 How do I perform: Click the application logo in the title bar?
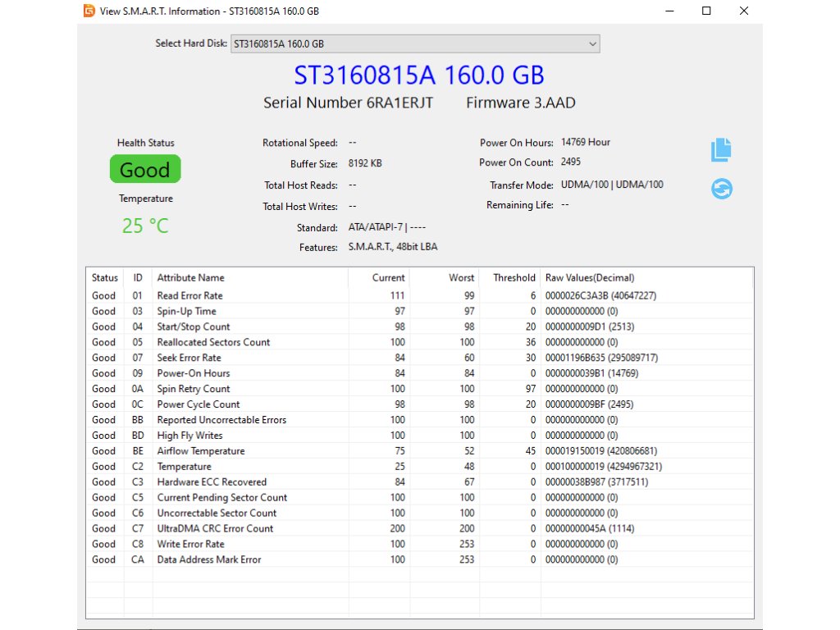89,11
